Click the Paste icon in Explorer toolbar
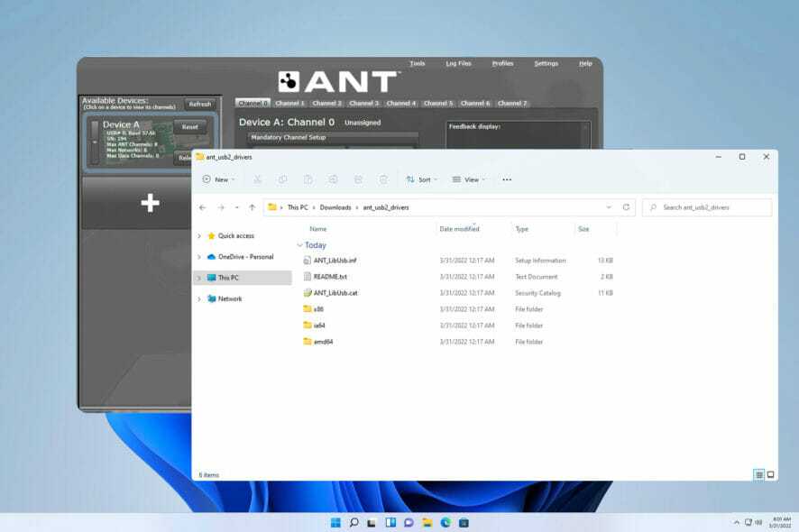The width and height of the screenshot is (799, 532). coord(308,179)
